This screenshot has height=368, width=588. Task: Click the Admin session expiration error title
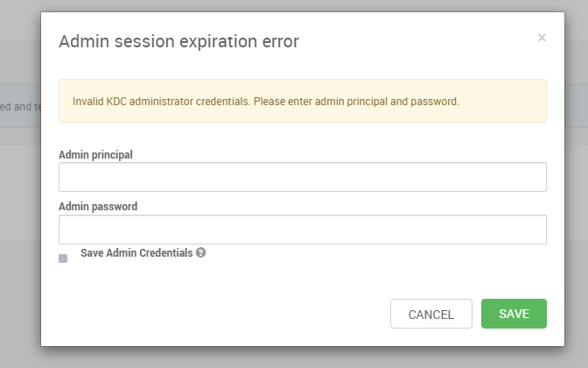178,41
